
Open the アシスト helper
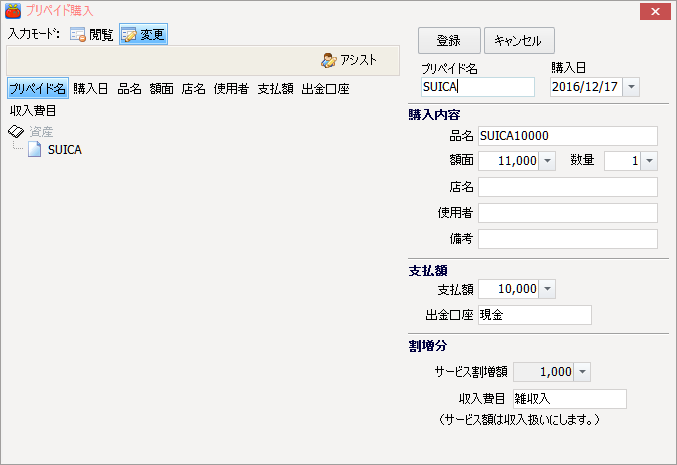pos(349,60)
